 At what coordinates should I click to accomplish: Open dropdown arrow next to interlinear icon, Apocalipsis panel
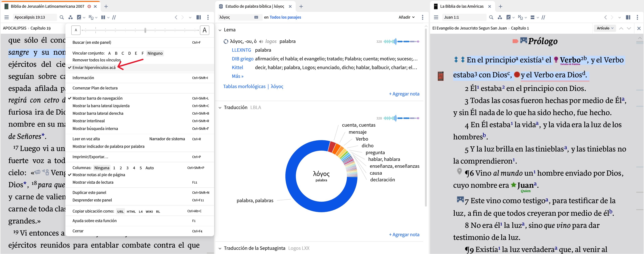click(96, 17)
